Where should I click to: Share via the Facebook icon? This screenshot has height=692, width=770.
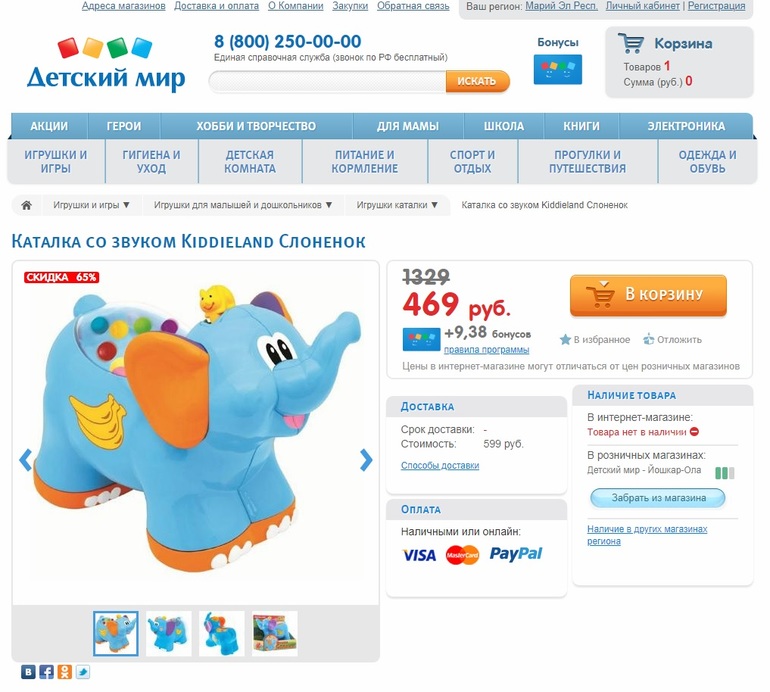tap(47, 672)
